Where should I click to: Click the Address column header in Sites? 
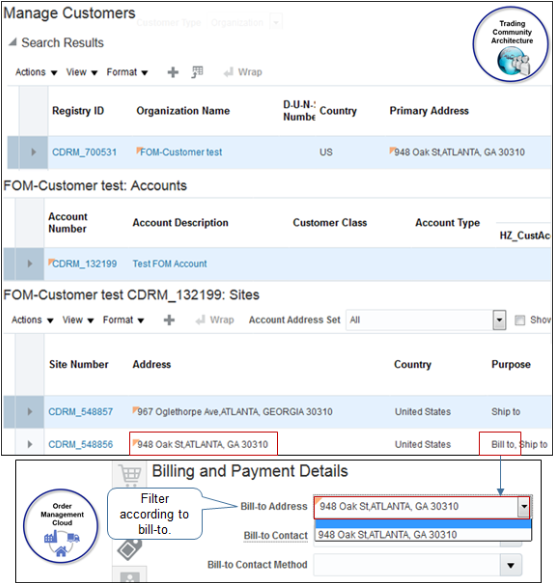[x=152, y=364]
